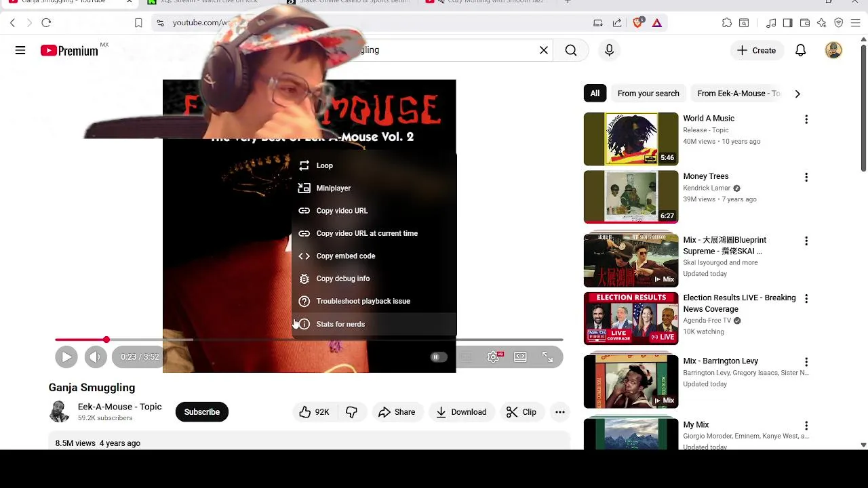Choose Copy embed code
Viewport: 868px width, 488px height.
374,256
